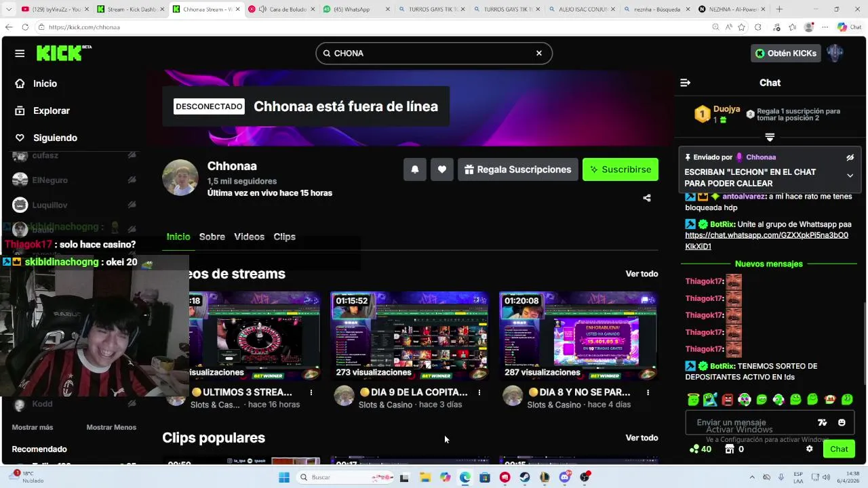Screen dimensions: 868x488
Task: Click the red angry emote in quick emotes
Action: 728,400
